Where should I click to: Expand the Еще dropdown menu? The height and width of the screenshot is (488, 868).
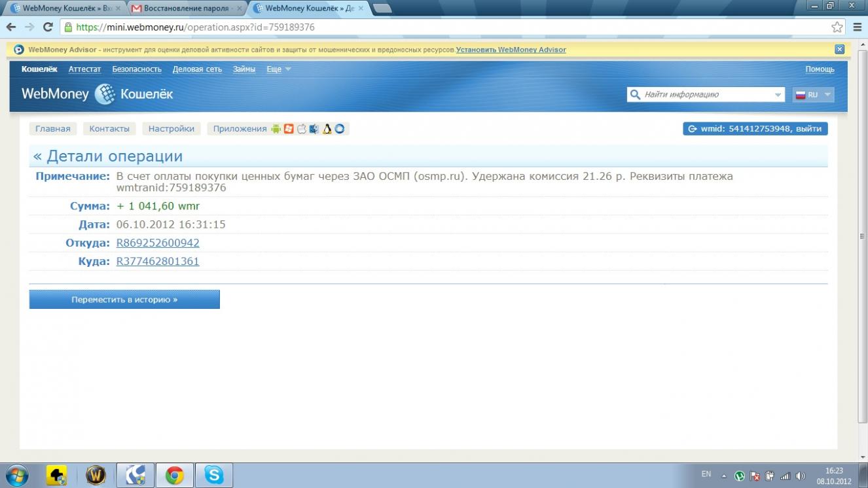[279, 69]
